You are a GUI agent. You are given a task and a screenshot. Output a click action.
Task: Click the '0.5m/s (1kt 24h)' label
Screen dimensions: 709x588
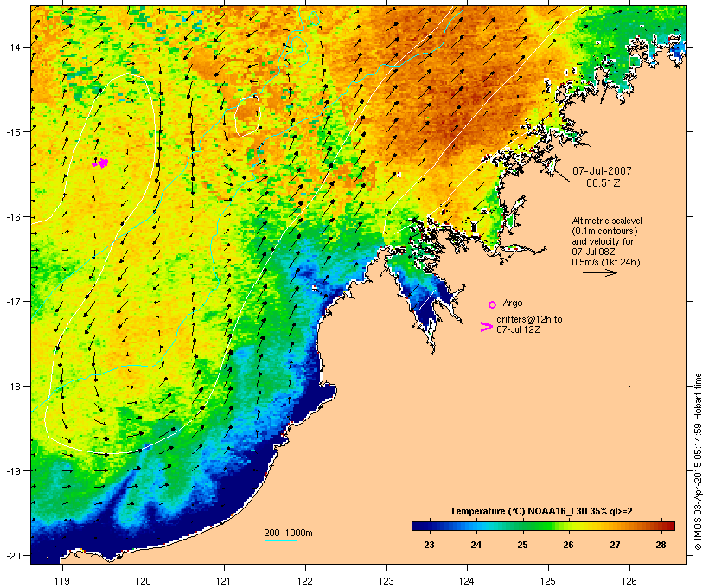pos(606,262)
